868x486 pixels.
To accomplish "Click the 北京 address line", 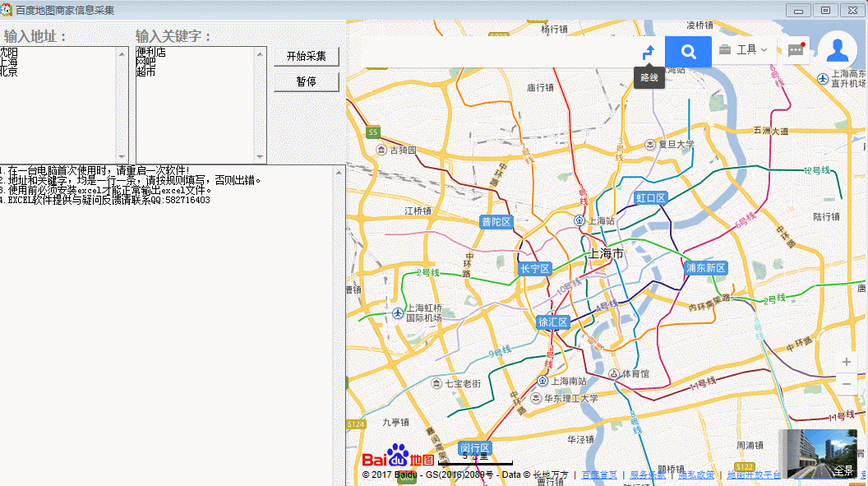I will coord(9,72).
